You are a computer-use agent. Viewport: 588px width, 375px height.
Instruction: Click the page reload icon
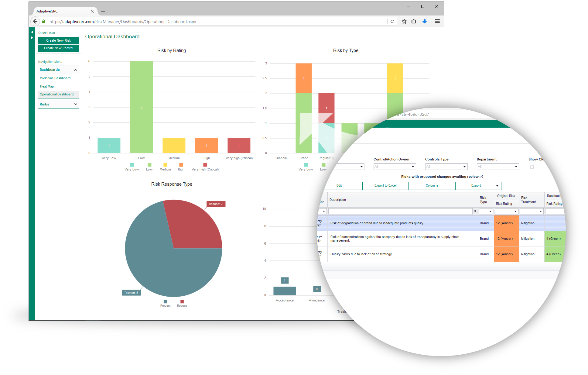(x=392, y=21)
